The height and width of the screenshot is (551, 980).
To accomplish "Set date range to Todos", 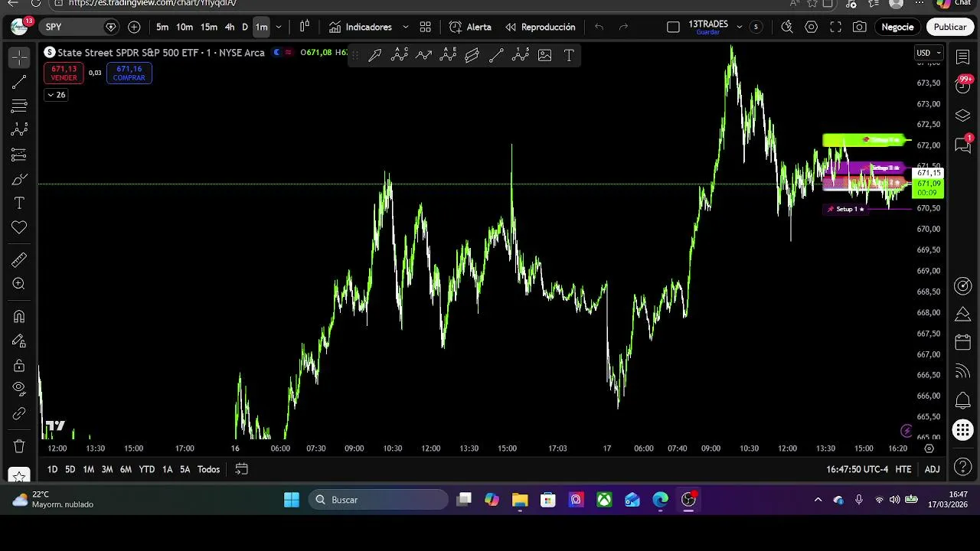I will [x=208, y=469].
